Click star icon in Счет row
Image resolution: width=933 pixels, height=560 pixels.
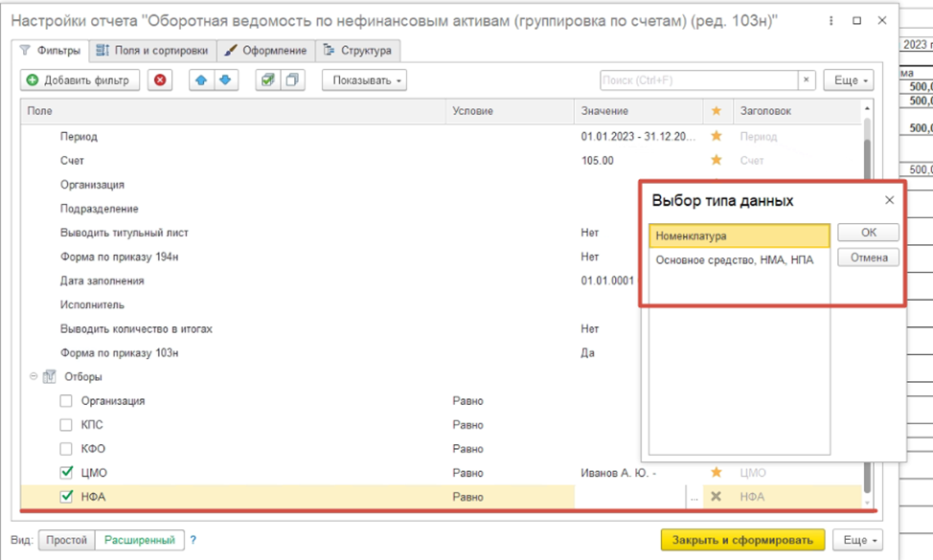[717, 161]
